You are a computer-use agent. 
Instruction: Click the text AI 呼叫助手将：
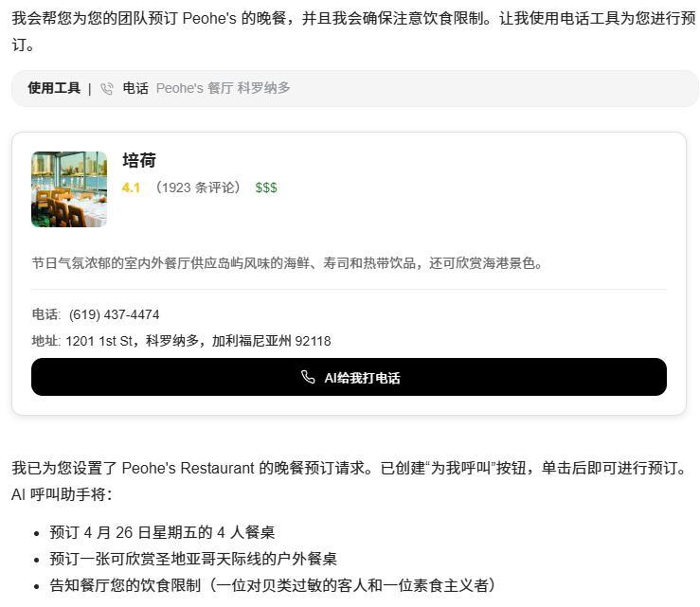coord(62,494)
